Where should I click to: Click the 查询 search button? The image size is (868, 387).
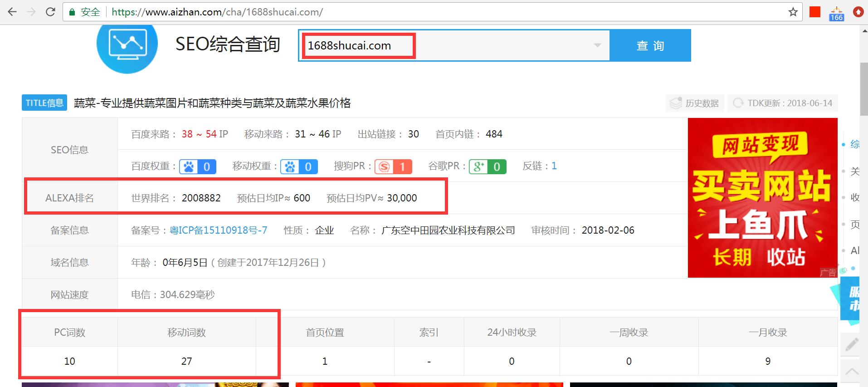click(650, 45)
